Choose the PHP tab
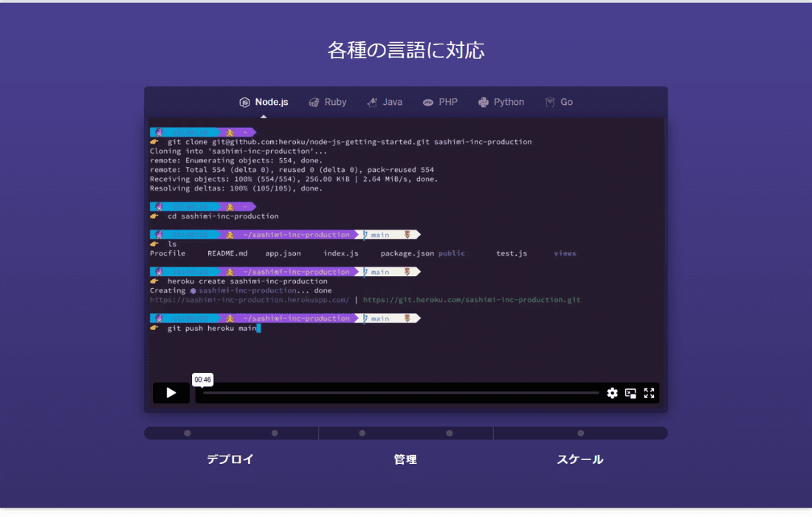This screenshot has width=812, height=517. (x=440, y=102)
